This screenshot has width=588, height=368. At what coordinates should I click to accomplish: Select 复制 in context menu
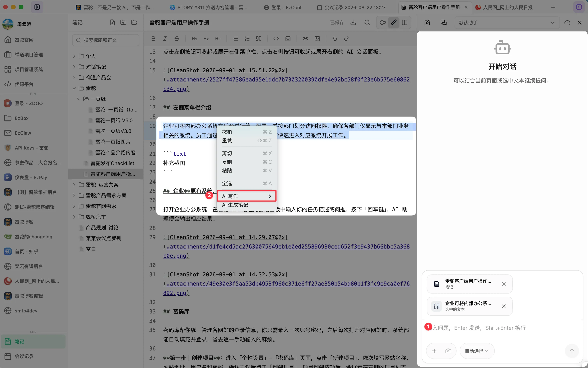click(x=247, y=162)
